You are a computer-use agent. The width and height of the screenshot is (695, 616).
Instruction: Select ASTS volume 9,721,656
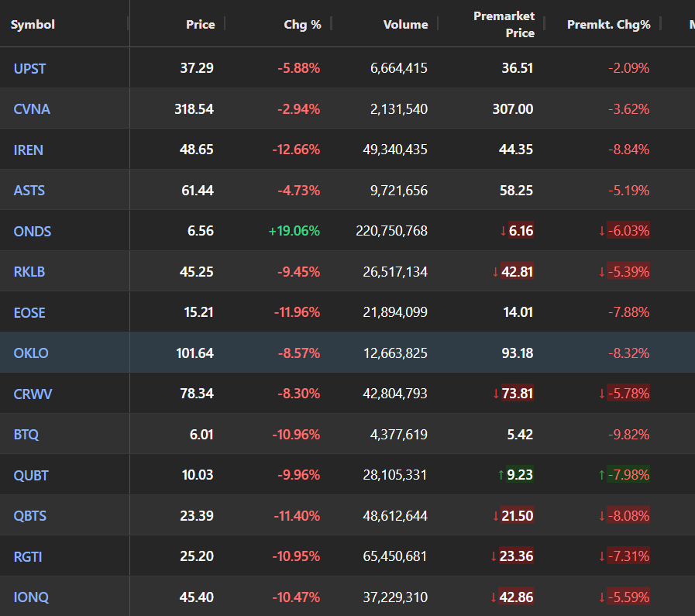coord(399,190)
